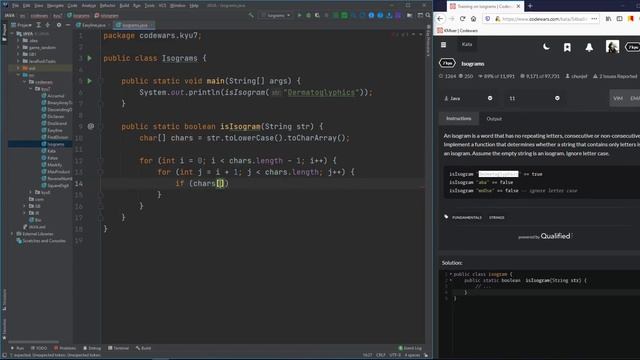Fold line 2 isIsogram method in Codewars solution
The image size is (640, 360).
pos(451,280)
